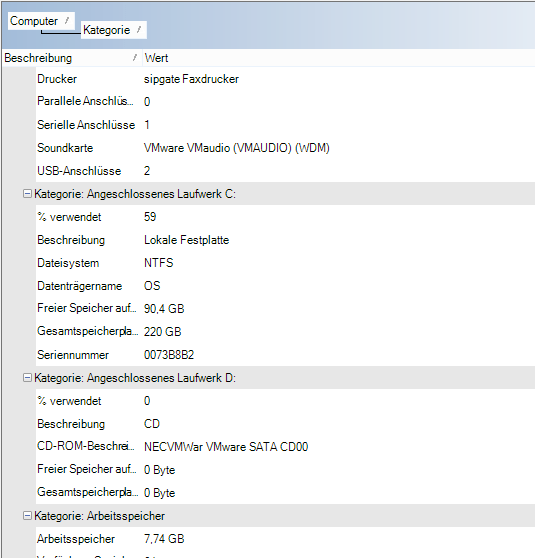The width and height of the screenshot is (535, 558).
Task: Click the Kategorie grouping chip
Action: [x=114, y=30]
